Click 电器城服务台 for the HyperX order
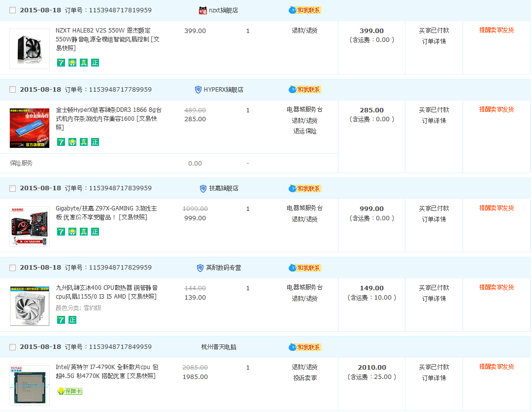This screenshot has height=412, width=532. (x=305, y=109)
